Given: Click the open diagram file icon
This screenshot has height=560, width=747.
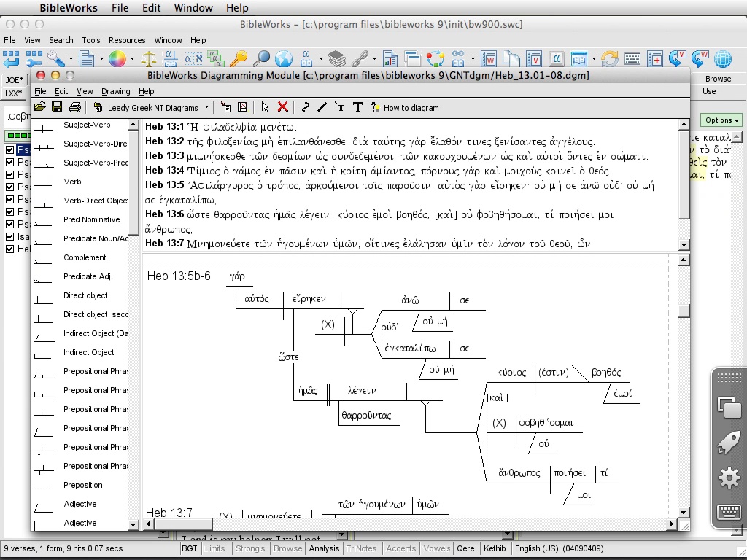Looking at the screenshot, I should [x=39, y=107].
